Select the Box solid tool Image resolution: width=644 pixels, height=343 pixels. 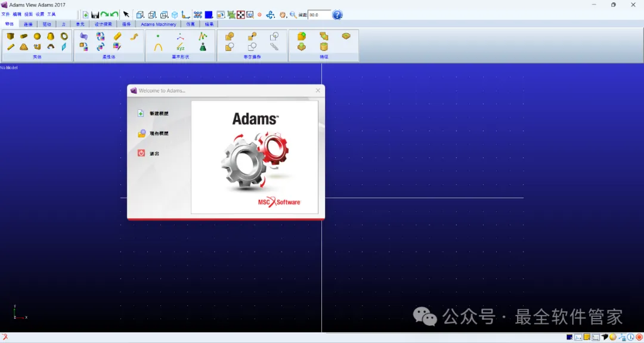click(x=11, y=36)
